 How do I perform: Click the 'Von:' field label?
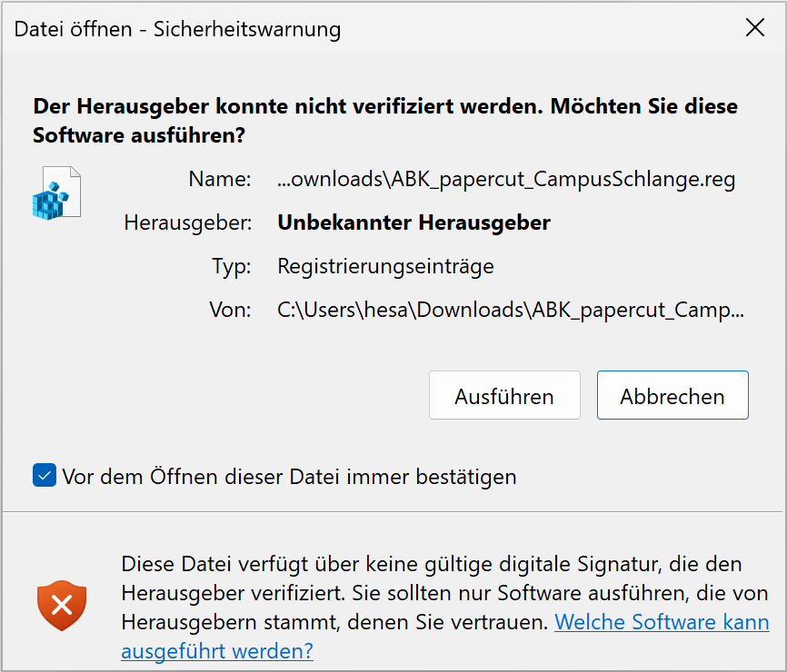coord(230,310)
